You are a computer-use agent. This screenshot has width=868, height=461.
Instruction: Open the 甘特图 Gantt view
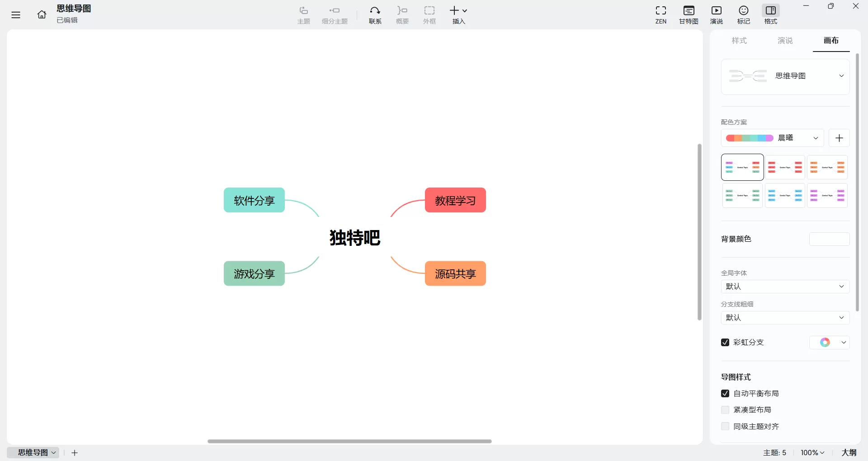tap(688, 15)
